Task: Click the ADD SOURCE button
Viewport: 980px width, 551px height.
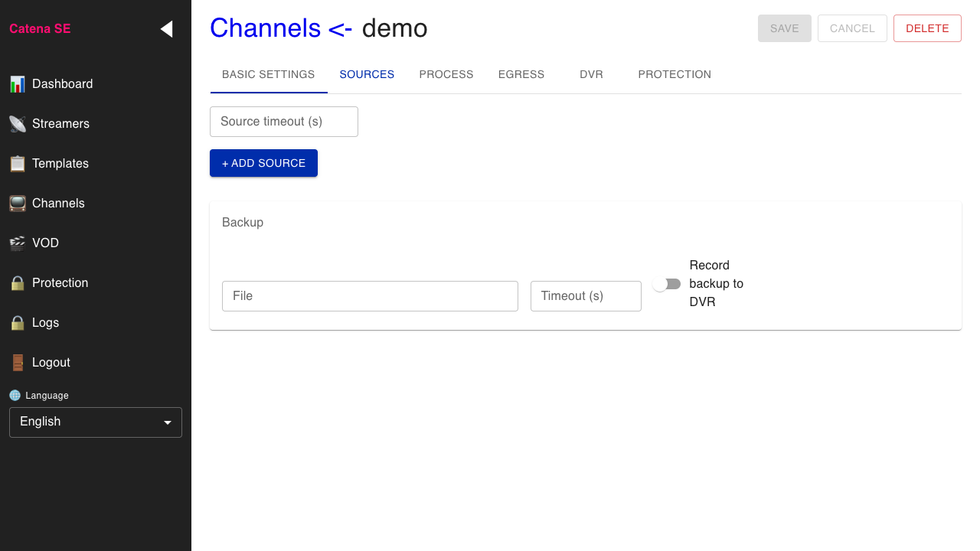Action: point(263,163)
